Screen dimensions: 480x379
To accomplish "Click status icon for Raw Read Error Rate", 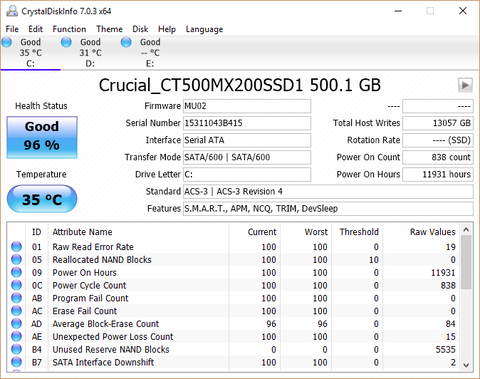I will click(16, 247).
